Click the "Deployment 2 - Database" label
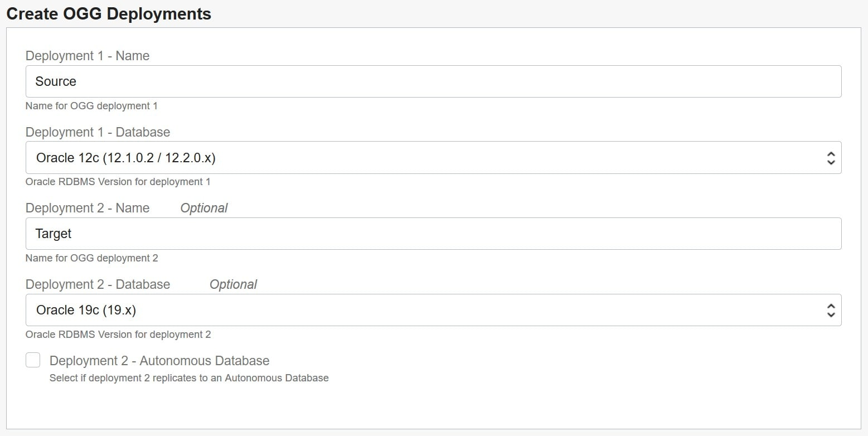 tap(98, 284)
